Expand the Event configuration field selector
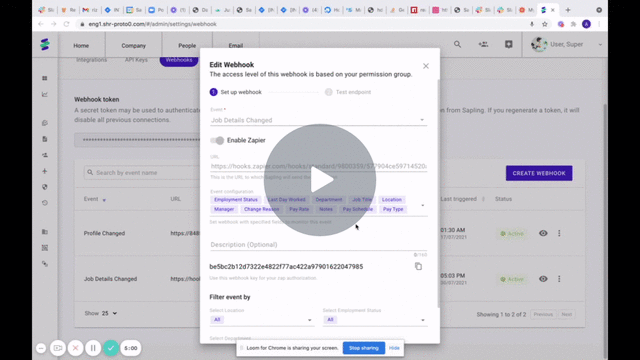Image resolution: width=640 pixels, height=360 pixels. (422, 205)
